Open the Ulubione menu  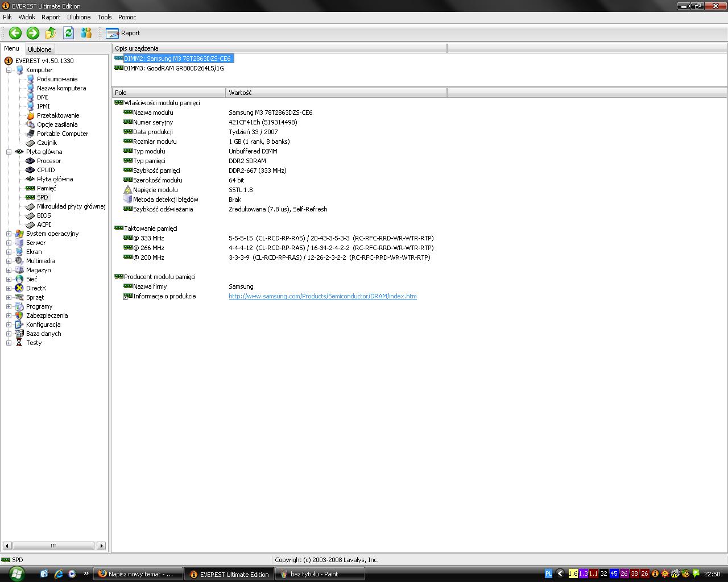click(78, 17)
